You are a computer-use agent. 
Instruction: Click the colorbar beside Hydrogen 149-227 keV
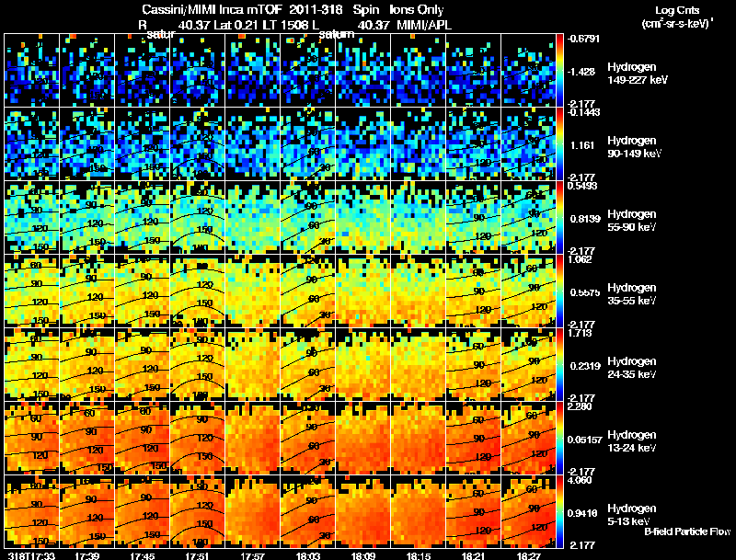coord(559,70)
